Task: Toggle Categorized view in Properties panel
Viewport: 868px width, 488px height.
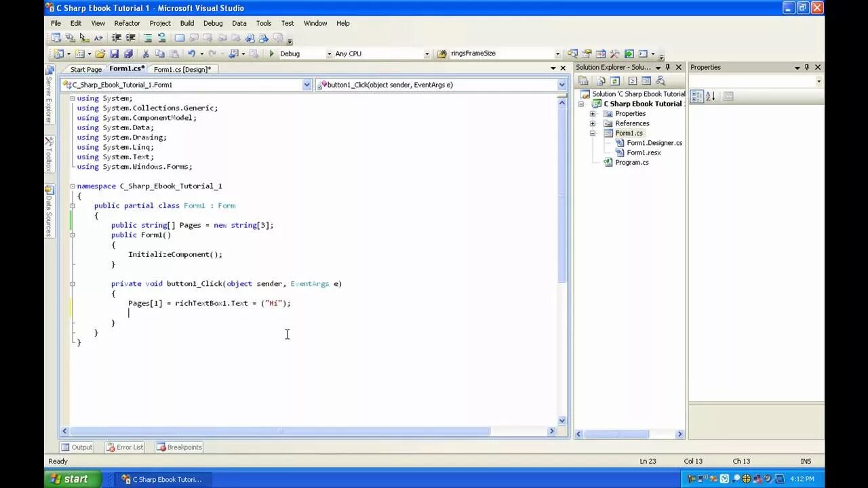Action: click(697, 96)
